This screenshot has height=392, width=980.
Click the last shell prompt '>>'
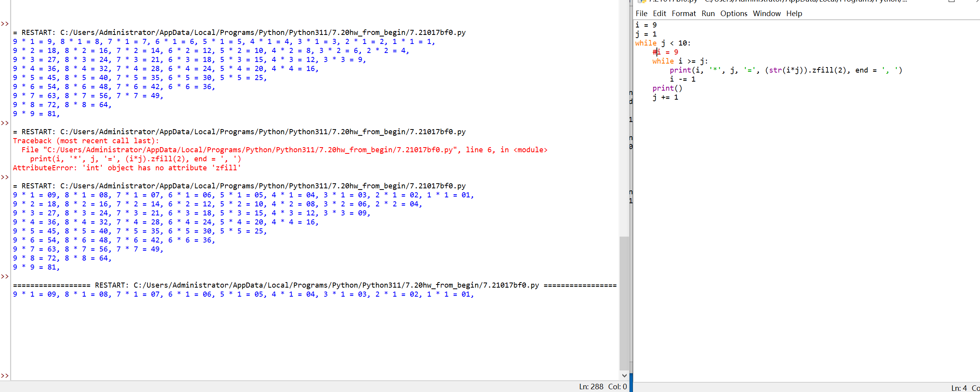(5, 376)
